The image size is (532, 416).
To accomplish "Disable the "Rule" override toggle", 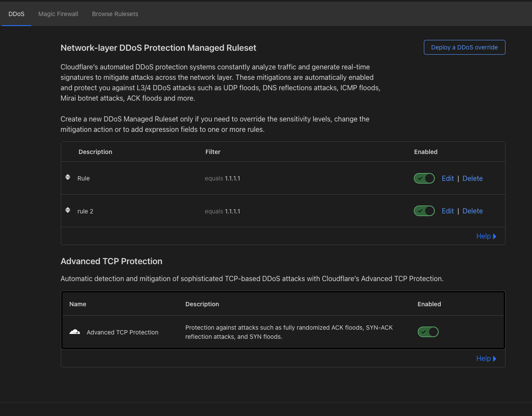I will 424,178.
